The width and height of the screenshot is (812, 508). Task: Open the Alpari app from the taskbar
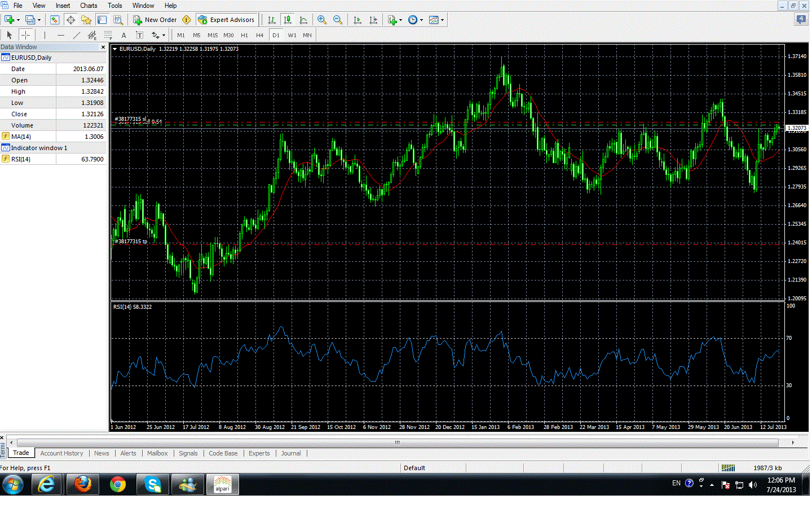click(223, 484)
